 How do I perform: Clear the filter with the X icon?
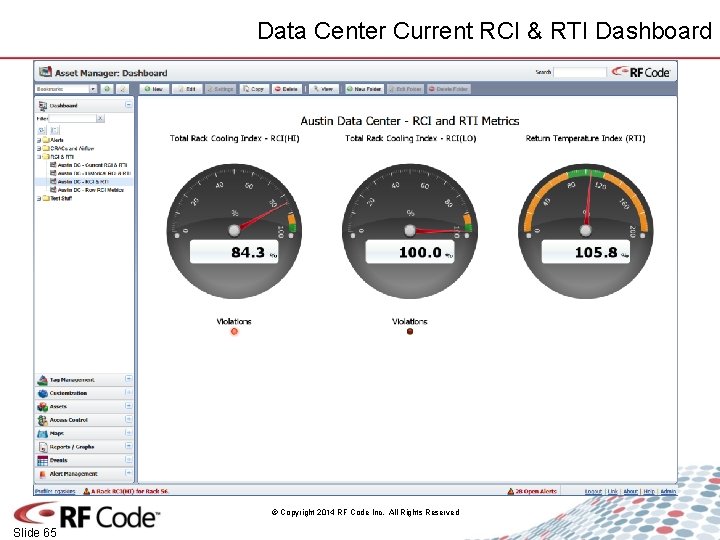100,118
